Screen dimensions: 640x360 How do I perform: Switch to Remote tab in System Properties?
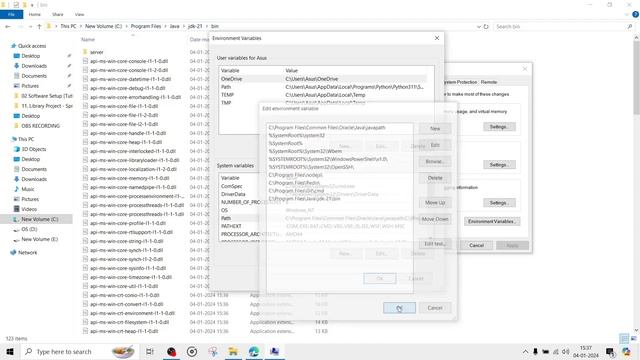pyautogui.click(x=489, y=82)
